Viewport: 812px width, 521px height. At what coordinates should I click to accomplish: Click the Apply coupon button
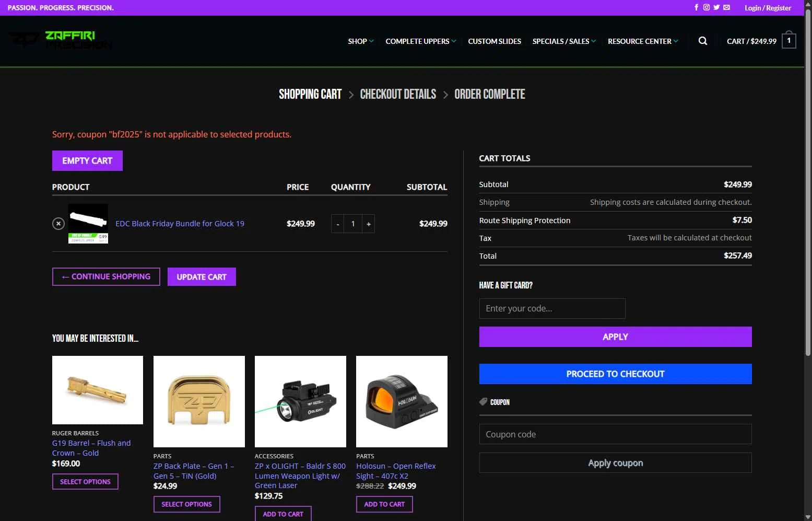[x=615, y=463]
